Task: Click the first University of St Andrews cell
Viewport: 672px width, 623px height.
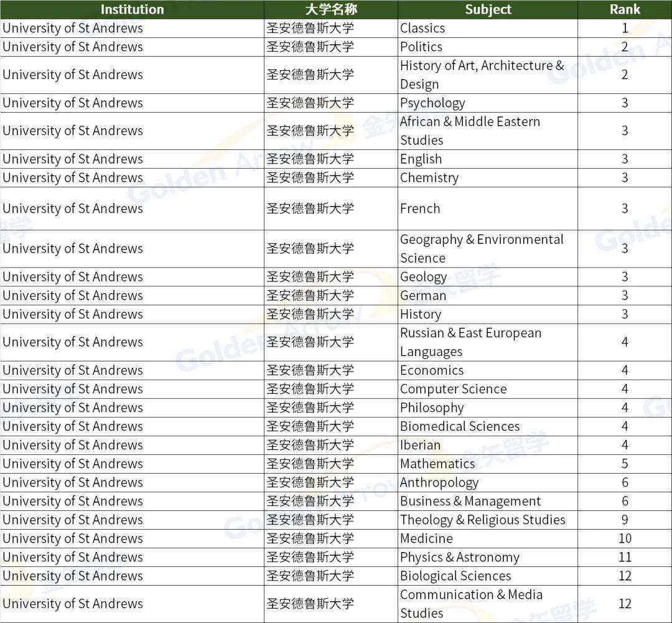Action: point(73,28)
